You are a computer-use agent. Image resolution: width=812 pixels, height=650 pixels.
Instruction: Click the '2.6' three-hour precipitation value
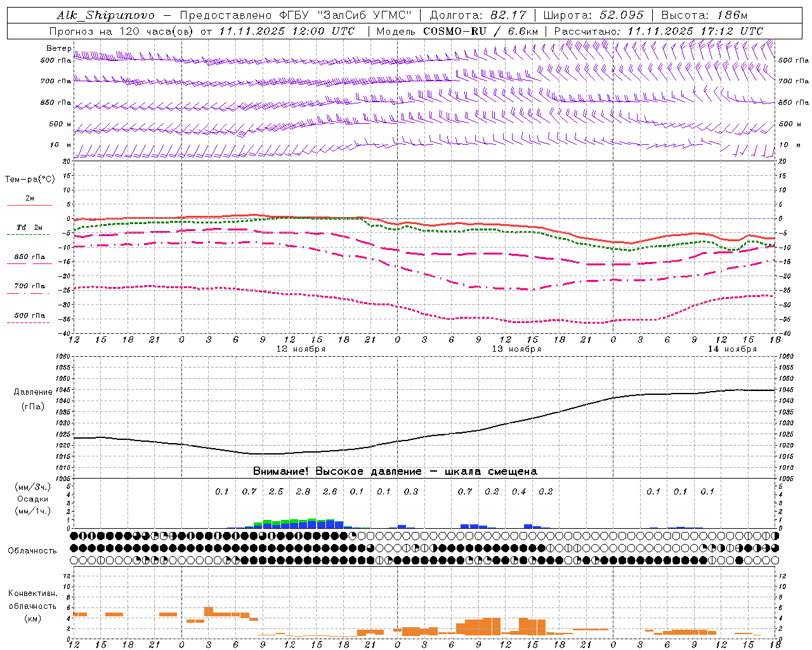point(330,491)
